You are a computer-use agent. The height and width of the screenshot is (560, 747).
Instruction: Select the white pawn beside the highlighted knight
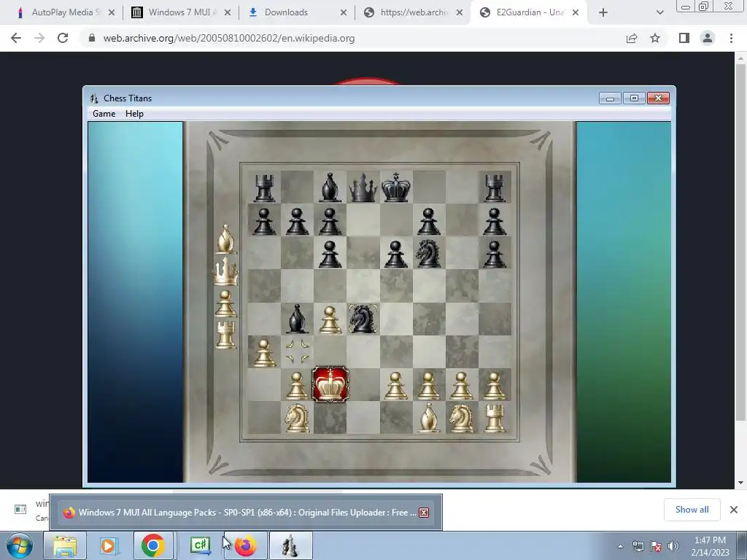pyautogui.click(x=330, y=319)
